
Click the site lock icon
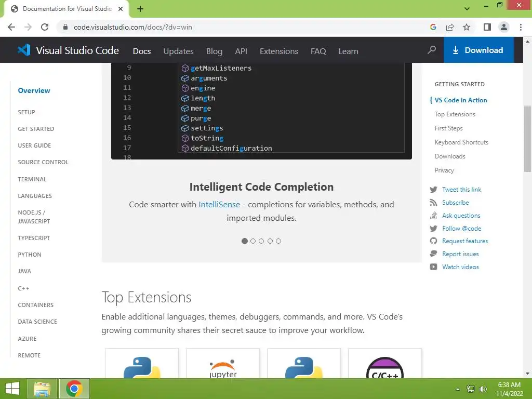pos(65,27)
